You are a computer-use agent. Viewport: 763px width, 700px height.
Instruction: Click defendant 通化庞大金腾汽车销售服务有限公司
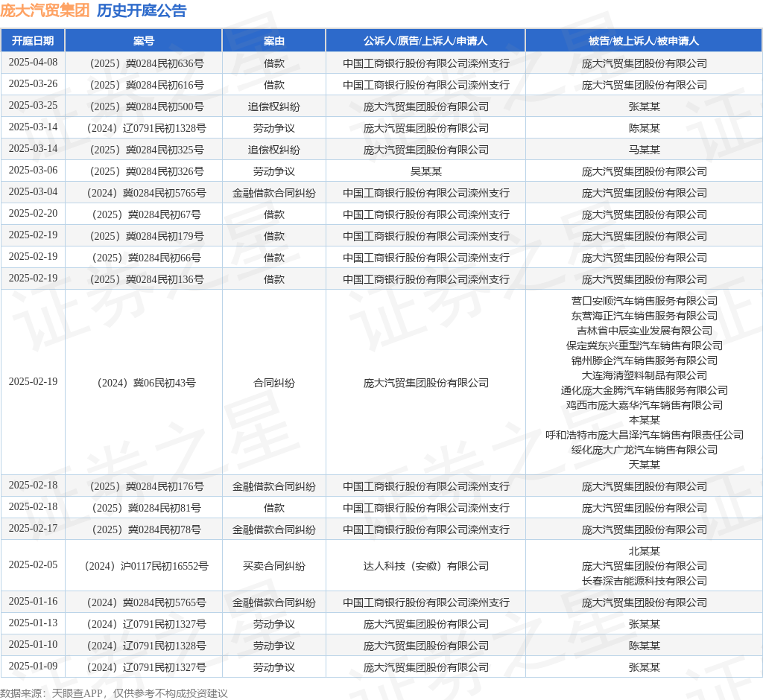(x=645, y=390)
